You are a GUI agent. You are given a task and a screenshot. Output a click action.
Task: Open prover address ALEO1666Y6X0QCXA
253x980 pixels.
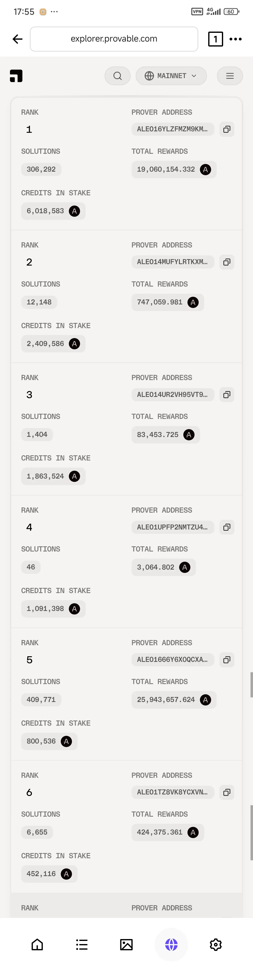(x=173, y=660)
